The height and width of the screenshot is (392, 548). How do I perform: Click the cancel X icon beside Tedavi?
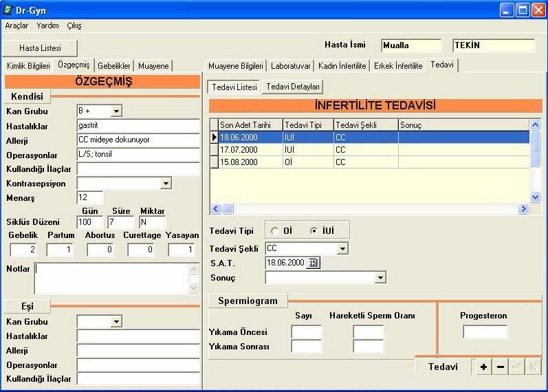click(532, 367)
